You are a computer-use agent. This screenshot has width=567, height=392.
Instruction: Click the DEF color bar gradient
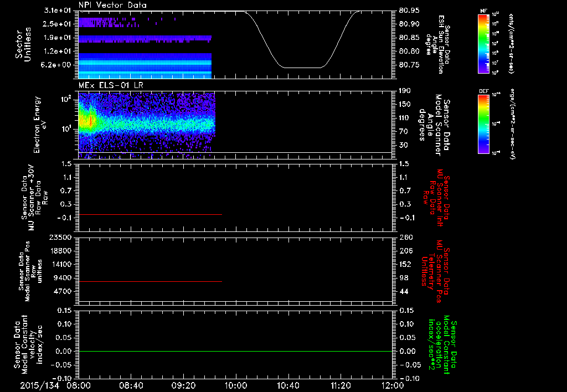(x=483, y=124)
